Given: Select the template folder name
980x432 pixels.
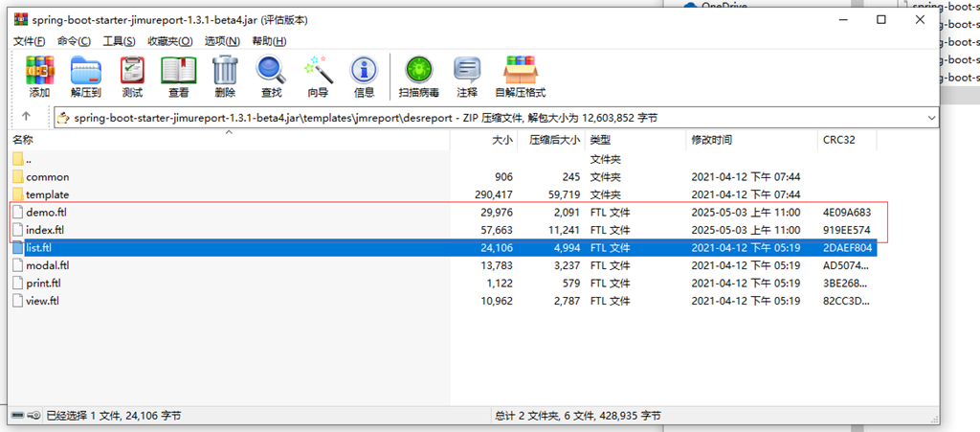Looking at the screenshot, I should [x=48, y=194].
